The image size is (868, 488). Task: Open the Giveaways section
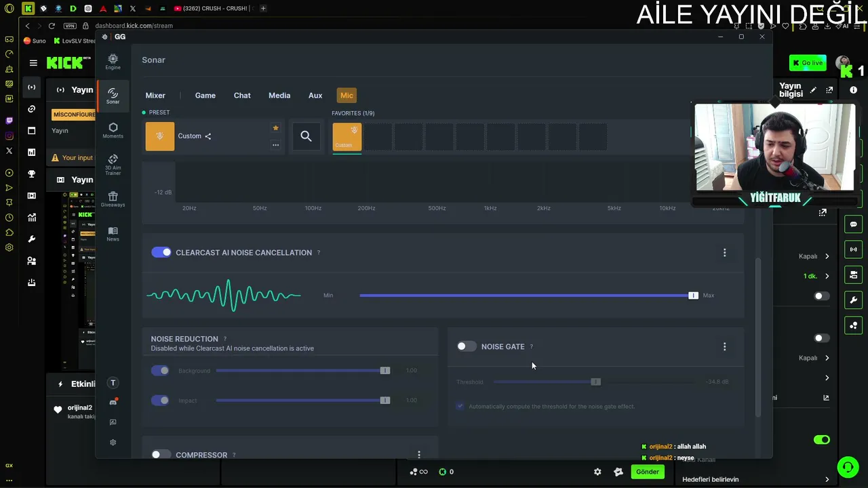click(113, 199)
